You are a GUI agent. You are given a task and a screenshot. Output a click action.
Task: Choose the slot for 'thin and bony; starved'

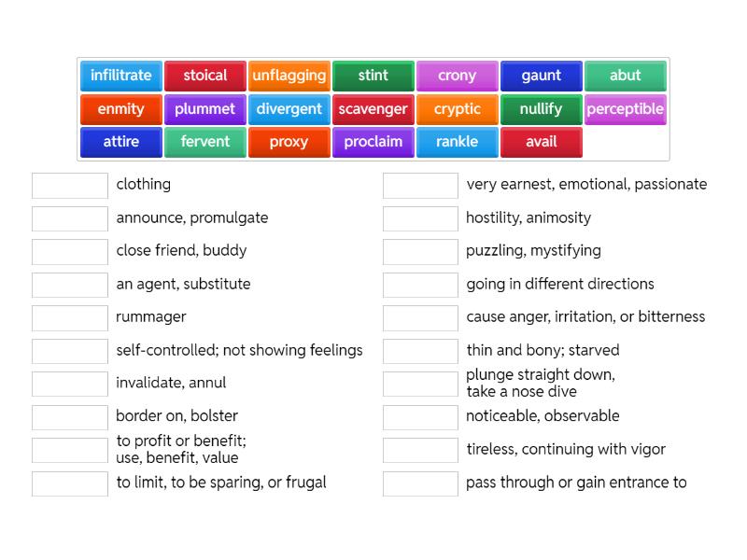420,351
